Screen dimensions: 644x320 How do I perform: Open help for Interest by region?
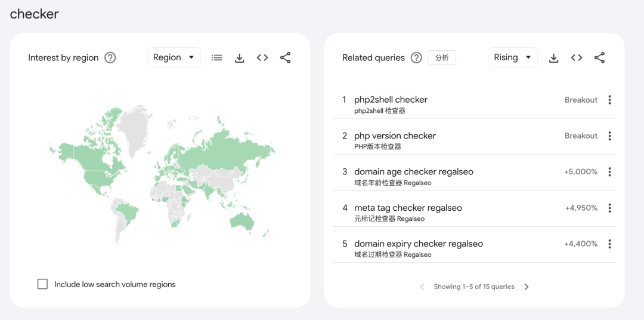click(x=110, y=57)
